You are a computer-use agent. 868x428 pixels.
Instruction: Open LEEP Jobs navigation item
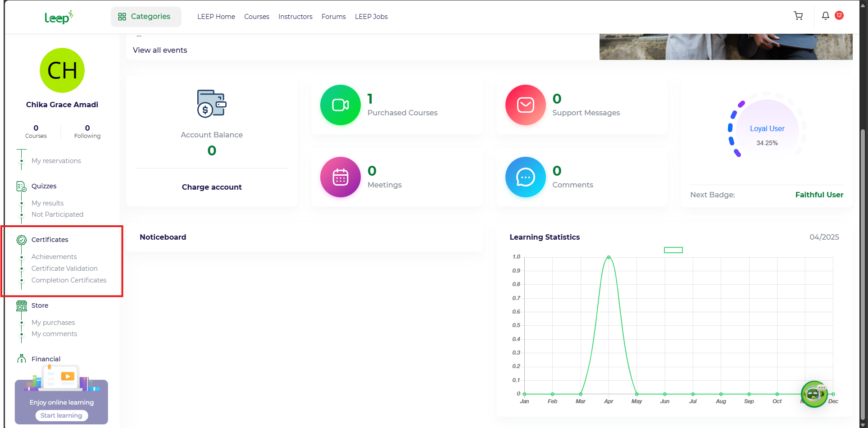371,17
